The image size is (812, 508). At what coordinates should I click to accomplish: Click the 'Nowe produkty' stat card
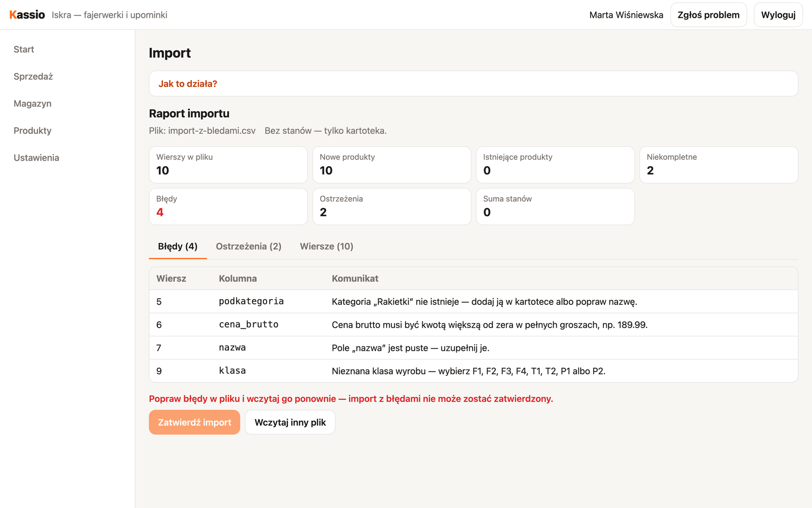coord(392,165)
